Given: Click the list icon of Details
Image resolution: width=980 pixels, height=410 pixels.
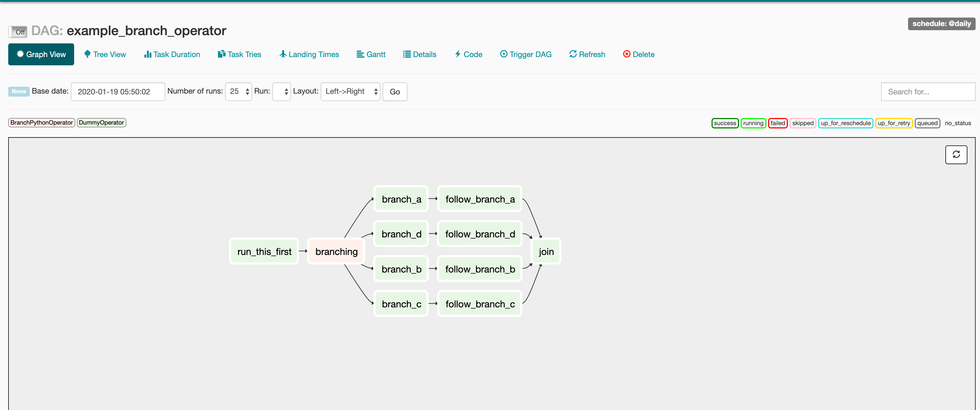Looking at the screenshot, I should pyautogui.click(x=407, y=54).
